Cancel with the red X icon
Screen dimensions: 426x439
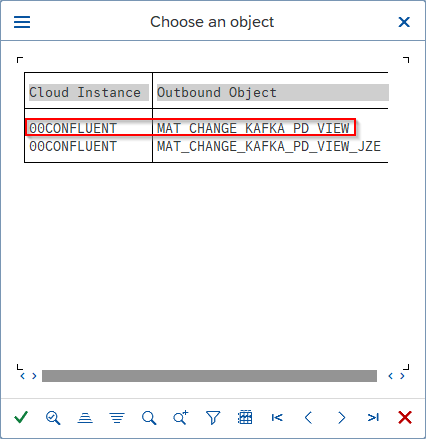point(405,417)
